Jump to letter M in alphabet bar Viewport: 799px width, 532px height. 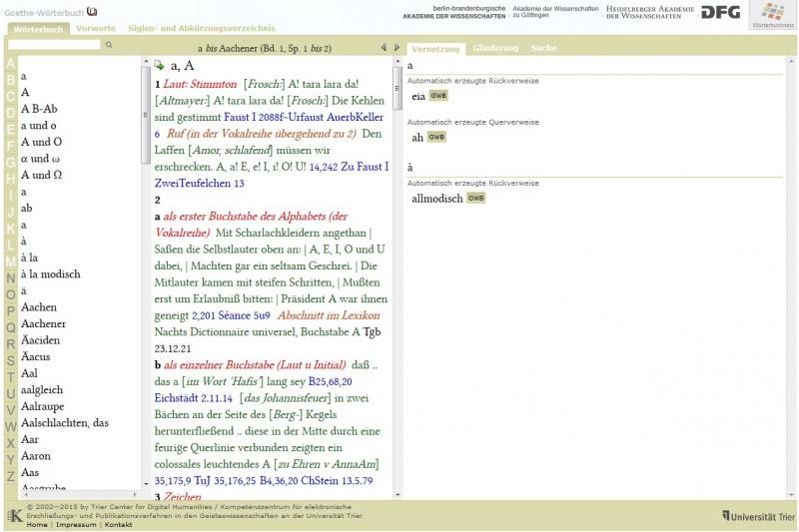tap(10, 262)
